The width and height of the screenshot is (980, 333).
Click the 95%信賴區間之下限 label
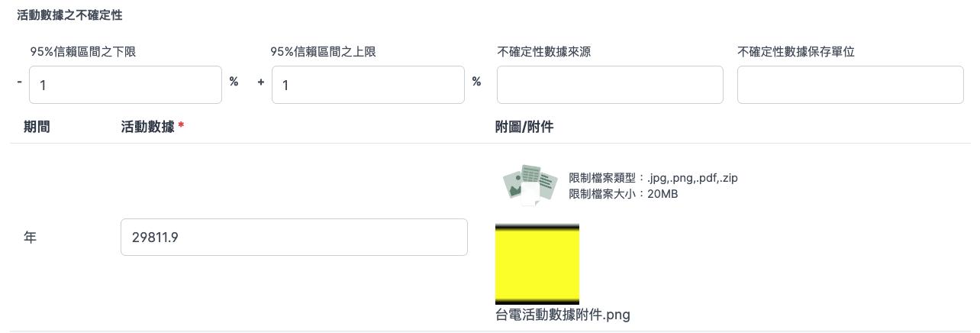[83, 52]
